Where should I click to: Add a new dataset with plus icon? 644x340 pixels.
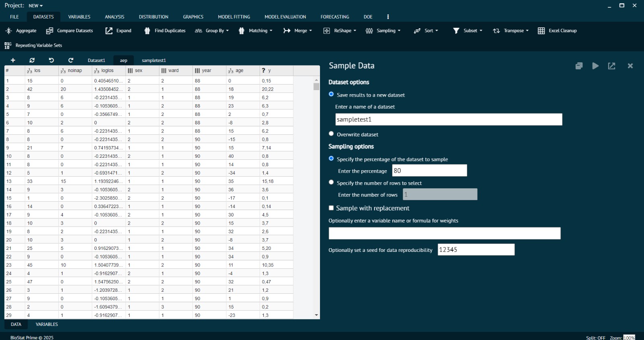[13, 60]
